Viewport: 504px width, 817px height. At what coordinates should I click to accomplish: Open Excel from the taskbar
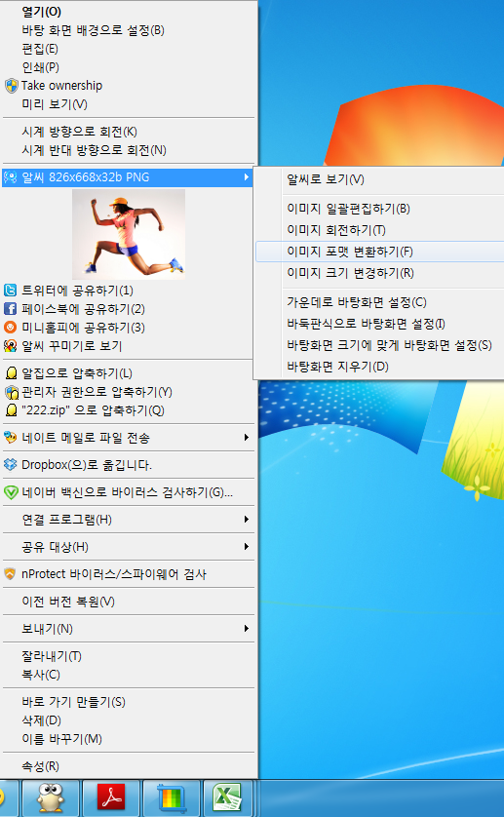click(227, 798)
